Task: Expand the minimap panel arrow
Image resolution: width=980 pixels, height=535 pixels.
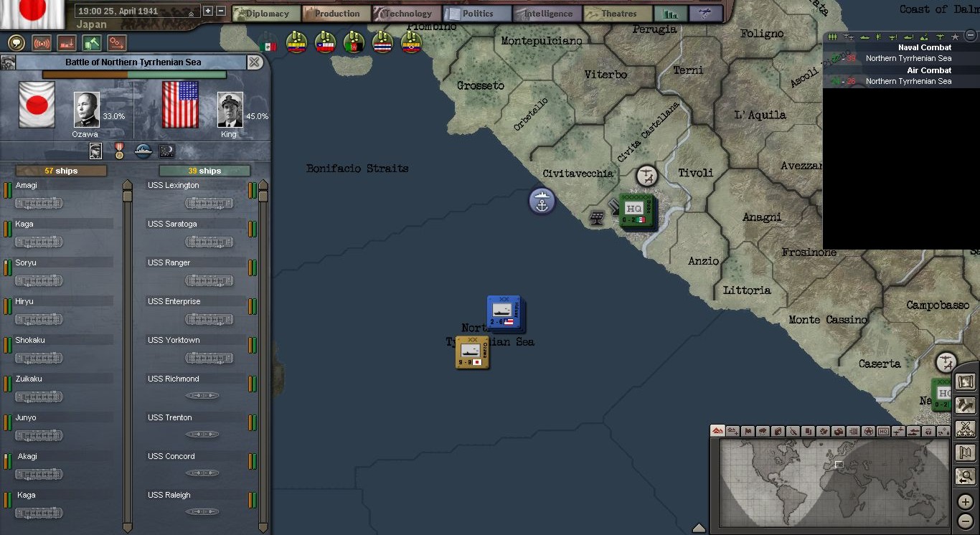Action: [x=699, y=528]
